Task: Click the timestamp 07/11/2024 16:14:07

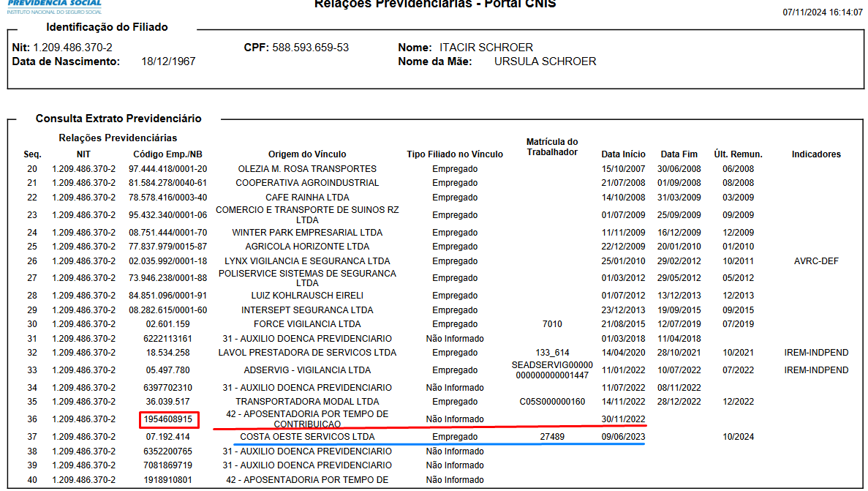Action: point(822,12)
